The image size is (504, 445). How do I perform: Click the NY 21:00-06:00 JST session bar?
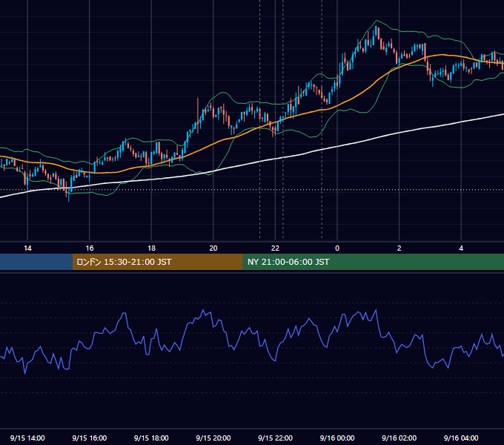coord(373,262)
